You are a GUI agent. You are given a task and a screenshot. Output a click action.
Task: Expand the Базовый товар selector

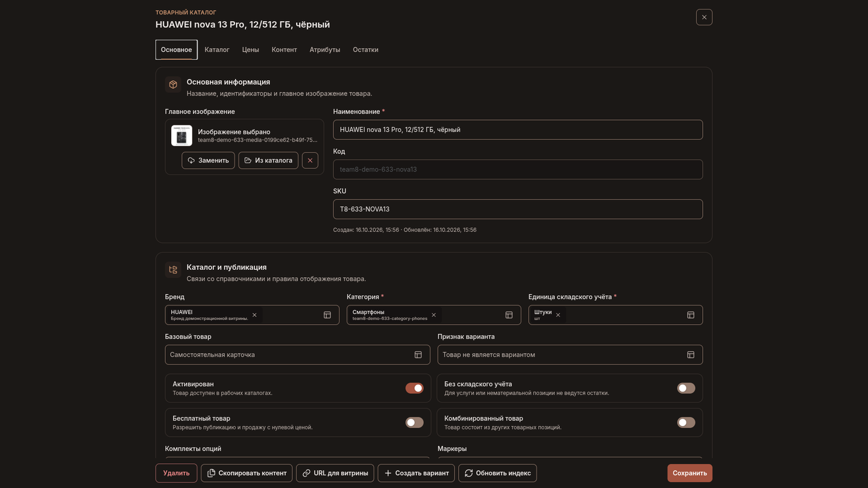point(298,355)
